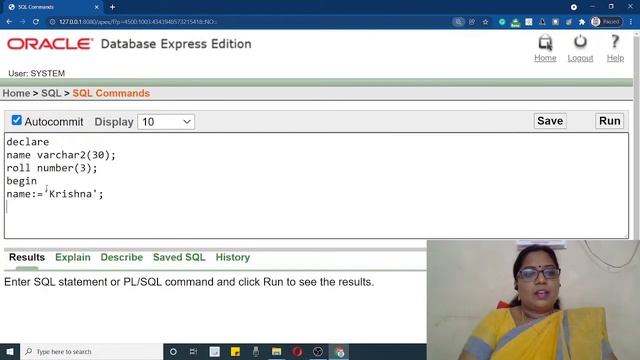Open the History tab
The height and width of the screenshot is (360, 640).
click(x=233, y=257)
